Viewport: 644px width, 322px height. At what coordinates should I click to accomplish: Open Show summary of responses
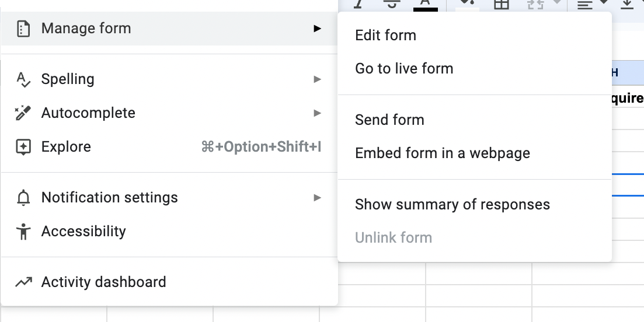point(452,204)
